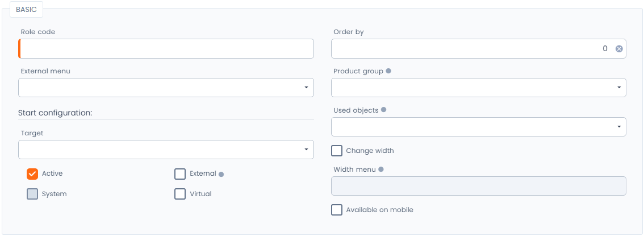Check Available on mobile option
This screenshot has width=644, height=236.
pos(337,210)
